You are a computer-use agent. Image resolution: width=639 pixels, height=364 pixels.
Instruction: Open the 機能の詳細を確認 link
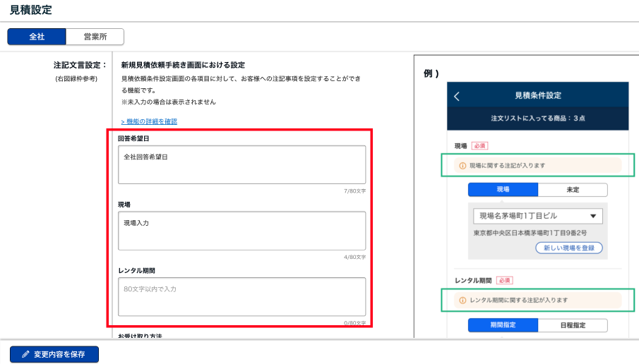point(149,121)
